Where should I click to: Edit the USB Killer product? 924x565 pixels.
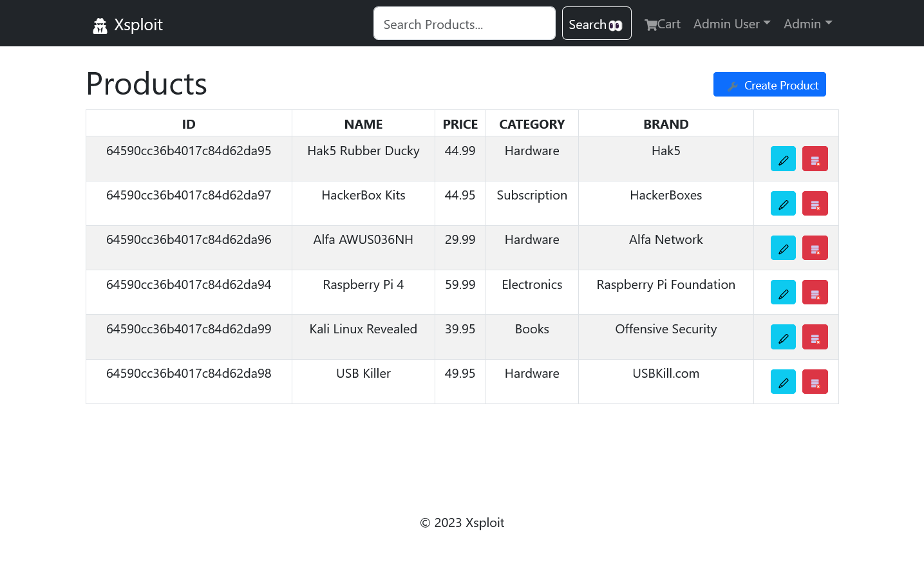tap(783, 382)
